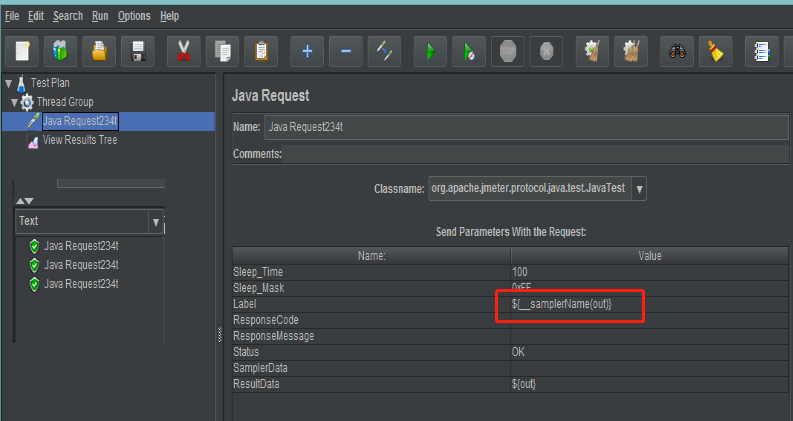The height and width of the screenshot is (421, 793).
Task: Click the Name column header
Action: pos(372,256)
